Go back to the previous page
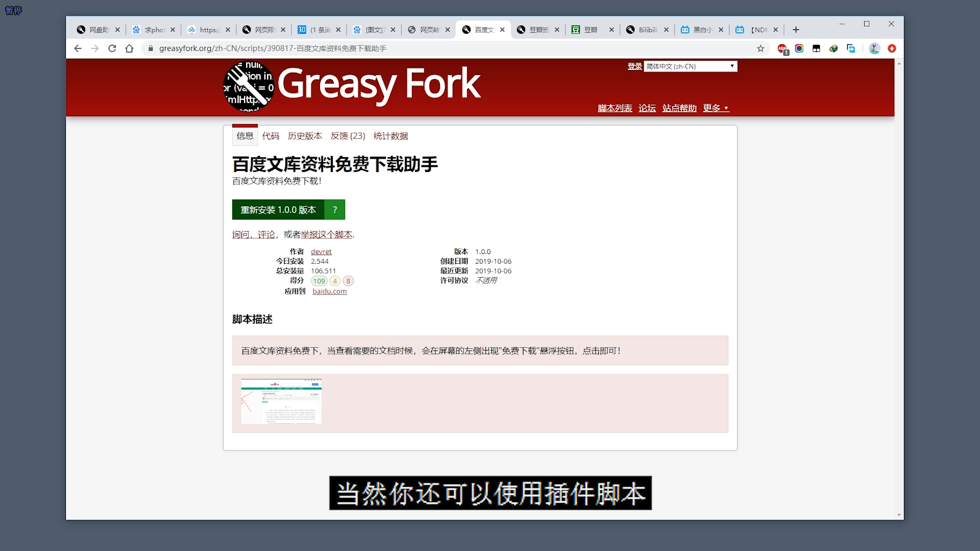This screenshot has height=551, width=980. pyautogui.click(x=78, y=48)
